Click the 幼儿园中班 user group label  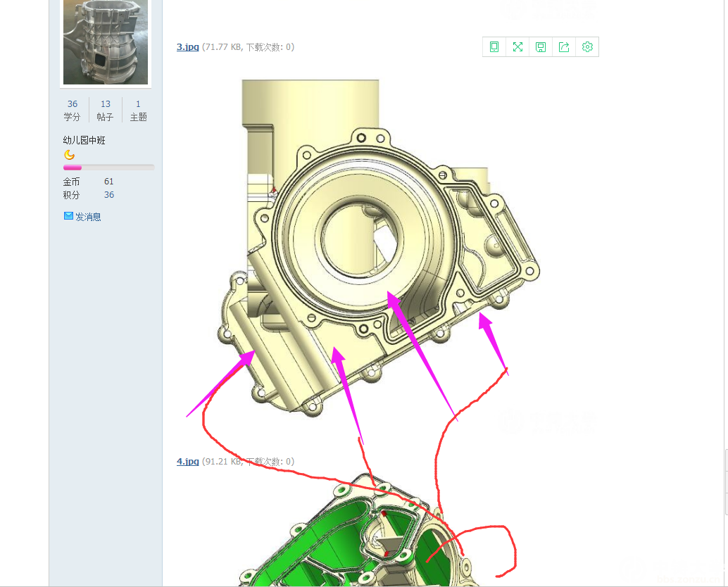[84, 140]
